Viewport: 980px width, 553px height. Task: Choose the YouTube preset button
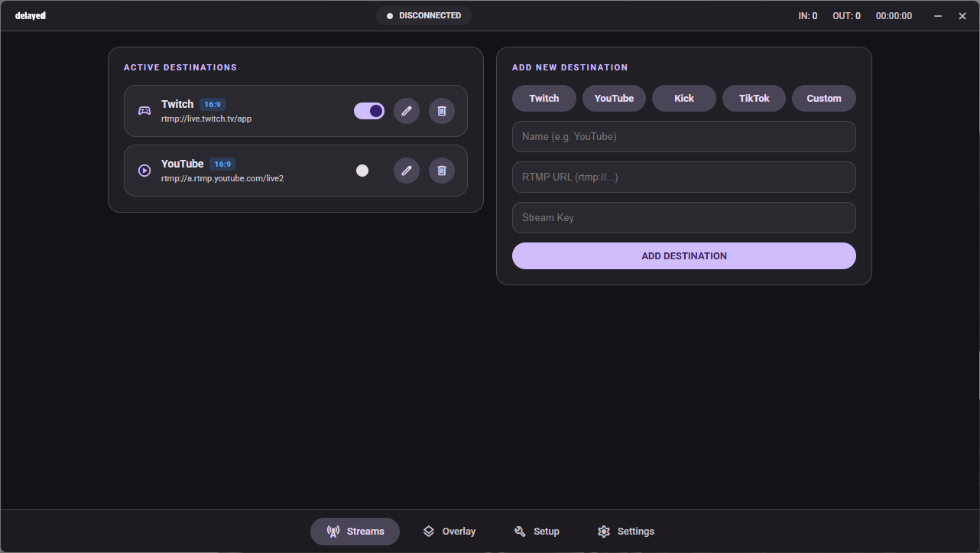614,99
